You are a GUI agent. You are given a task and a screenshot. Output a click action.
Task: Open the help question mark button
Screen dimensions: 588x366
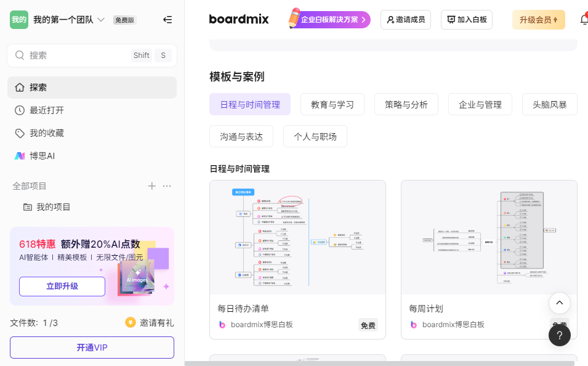tap(560, 335)
